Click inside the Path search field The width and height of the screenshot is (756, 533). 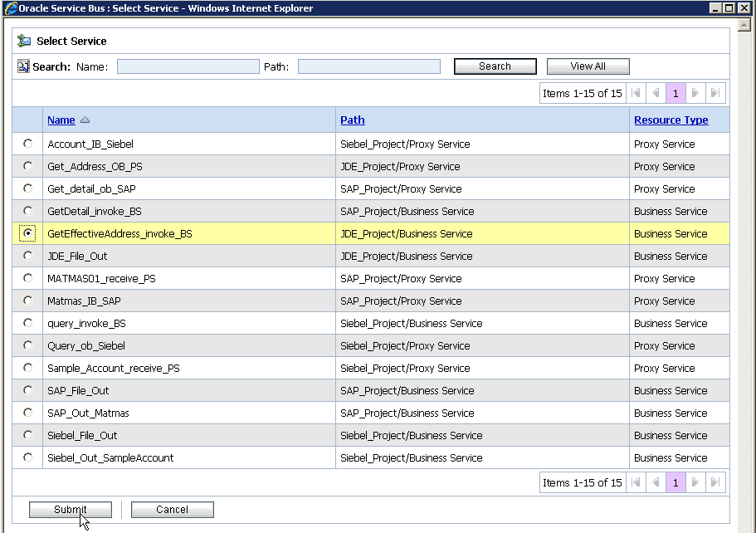(x=368, y=66)
